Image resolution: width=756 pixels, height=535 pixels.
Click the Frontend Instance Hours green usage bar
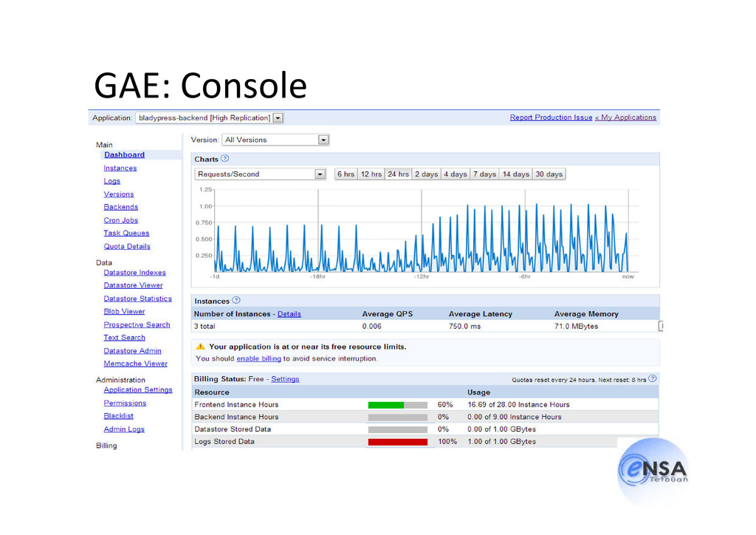coord(385,405)
